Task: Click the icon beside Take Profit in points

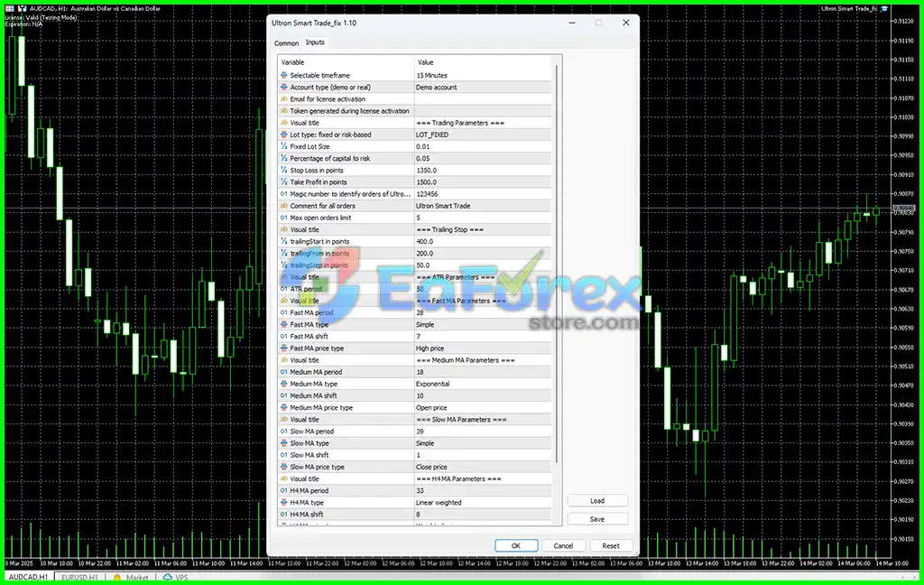Action: click(x=284, y=182)
